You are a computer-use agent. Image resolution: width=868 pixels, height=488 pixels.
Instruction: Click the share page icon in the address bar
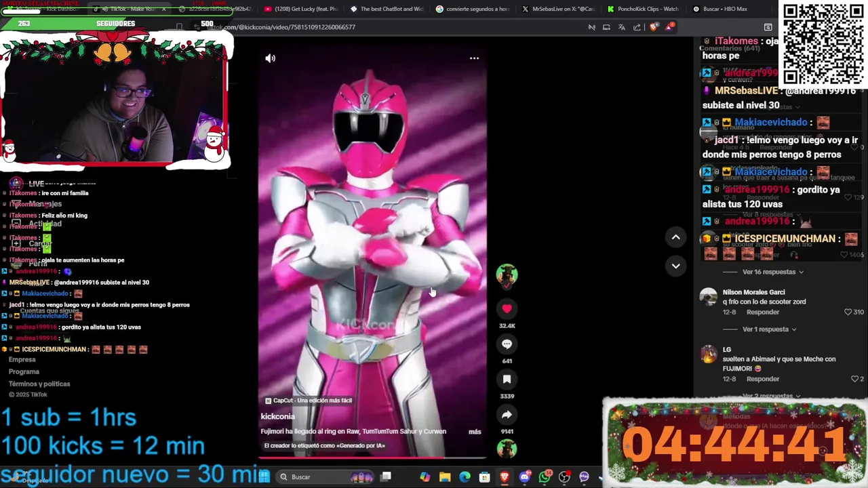coord(637,27)
